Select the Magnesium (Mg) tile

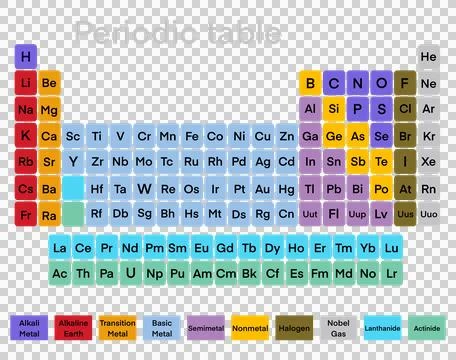49,109
